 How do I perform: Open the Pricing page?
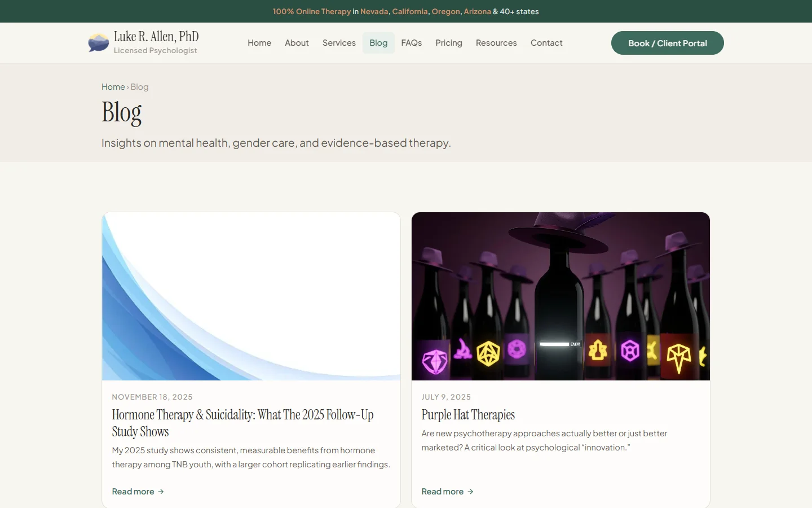(x=449, y=43)
